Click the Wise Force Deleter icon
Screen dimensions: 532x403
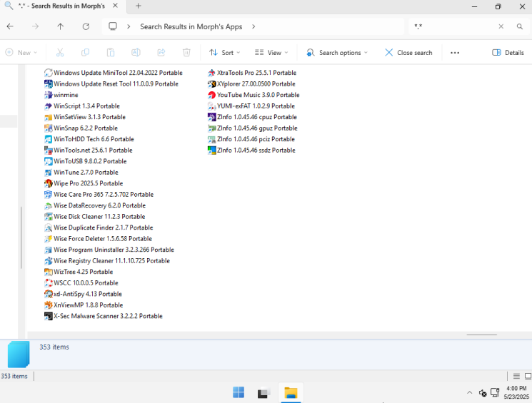coord(48,239)
